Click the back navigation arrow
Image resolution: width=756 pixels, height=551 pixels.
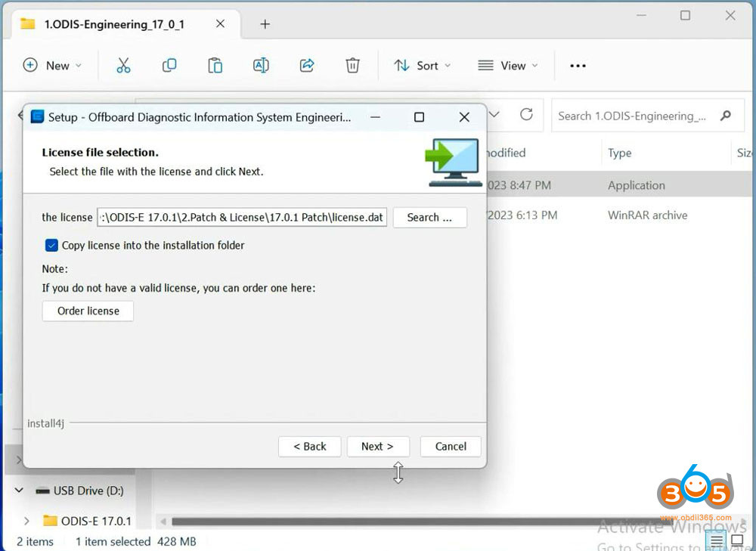coord(20,115)
